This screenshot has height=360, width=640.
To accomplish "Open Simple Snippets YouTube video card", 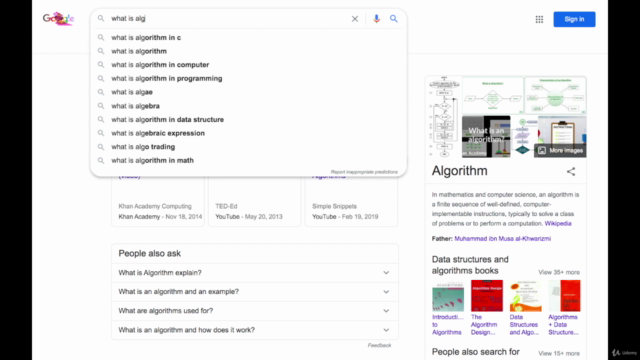I will (351, 202).
